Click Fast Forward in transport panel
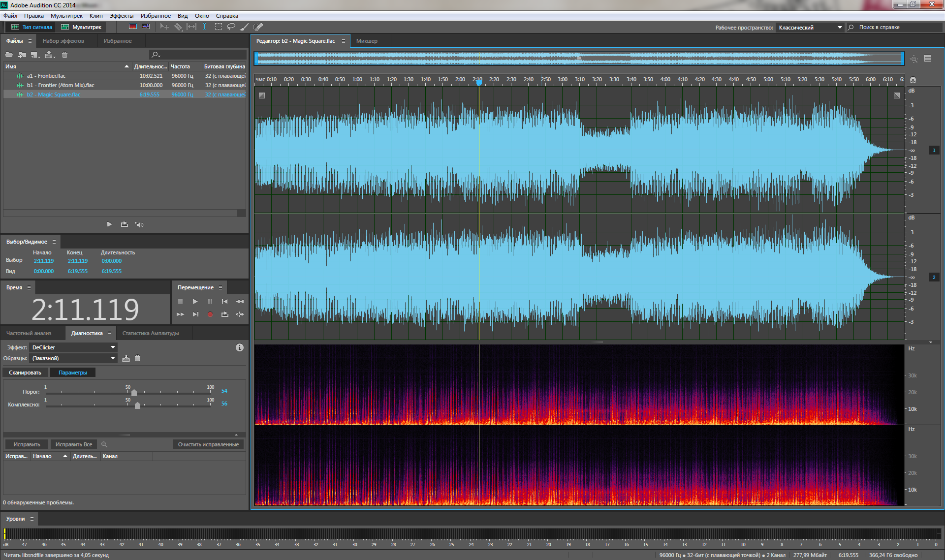 (180, 314)
